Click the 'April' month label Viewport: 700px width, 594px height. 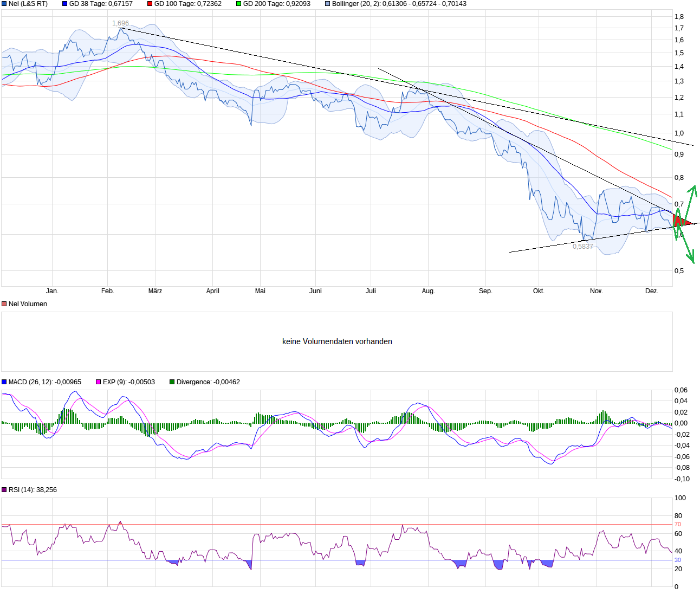click(212, 291)
